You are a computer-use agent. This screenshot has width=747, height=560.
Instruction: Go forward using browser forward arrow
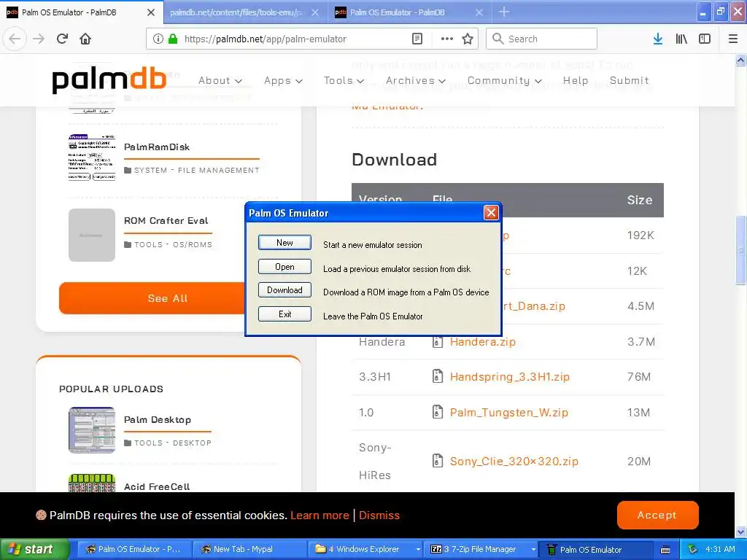39,39
